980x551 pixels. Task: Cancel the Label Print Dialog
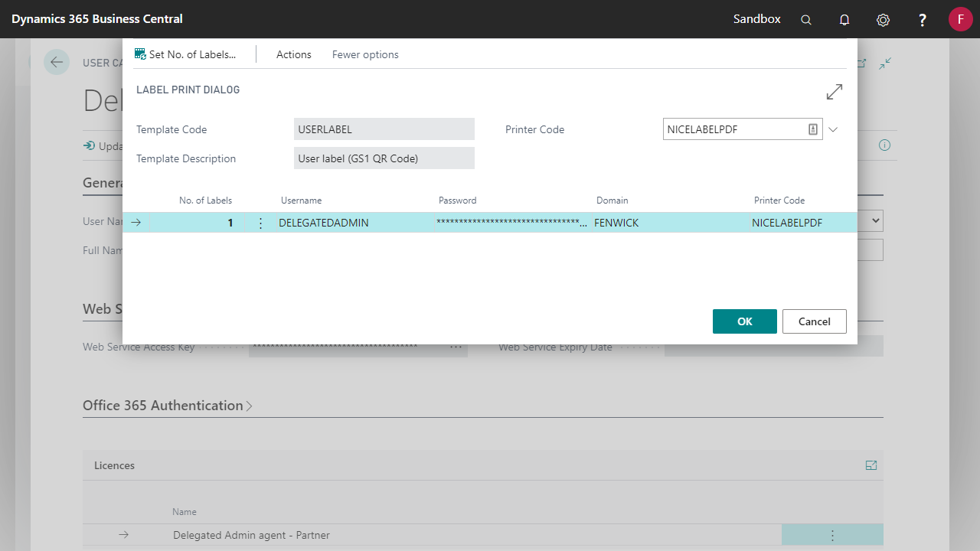pyautogui.click(x=815, y=321)
